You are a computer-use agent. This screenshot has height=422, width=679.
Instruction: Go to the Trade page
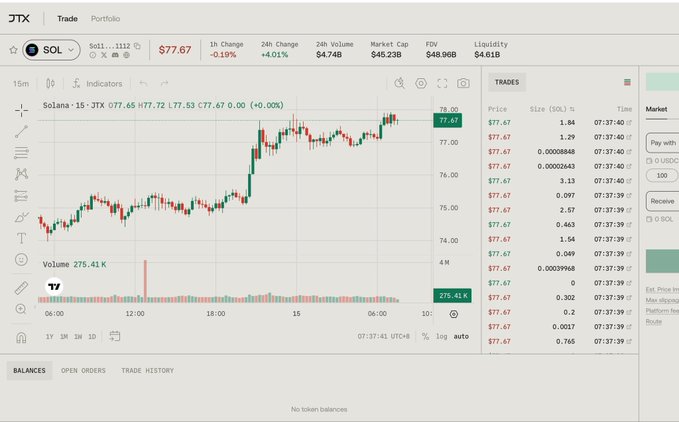67,19
